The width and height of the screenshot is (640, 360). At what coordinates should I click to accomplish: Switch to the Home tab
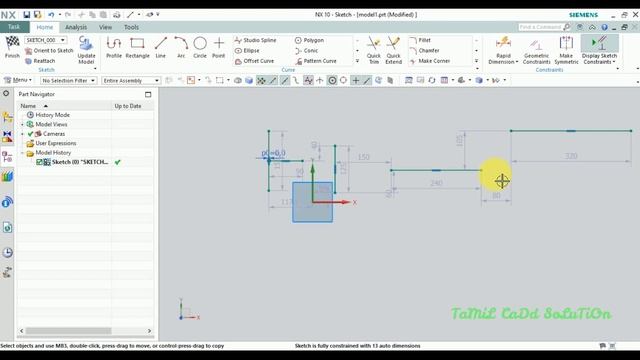[x=45, y=27]
